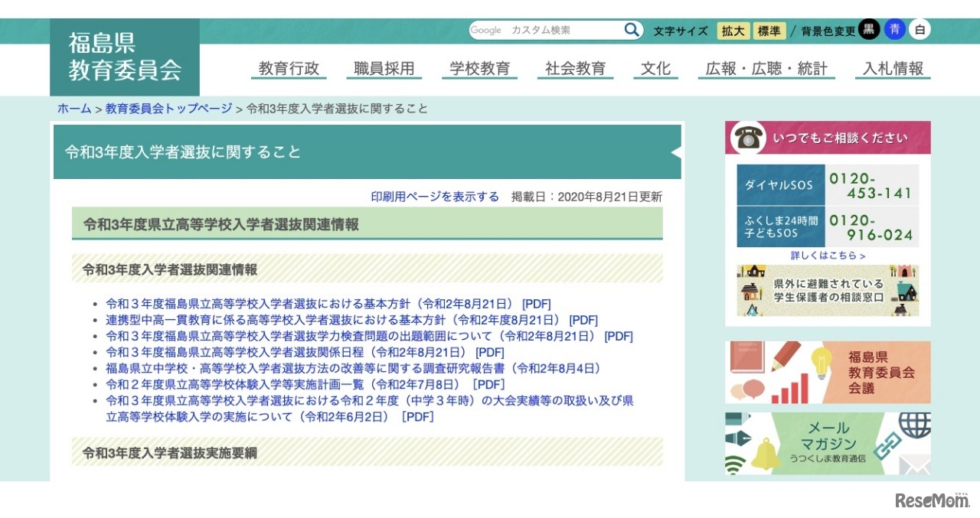Select the white 白 background color
The height and width of the screenshot is (518, 980).
(x=920, y=30)
